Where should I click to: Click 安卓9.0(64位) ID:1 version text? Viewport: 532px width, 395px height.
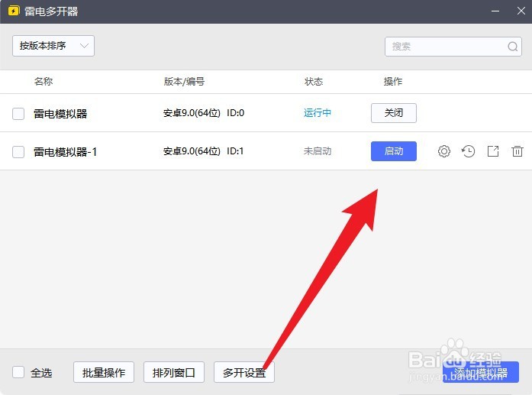(x=203, y=151)
